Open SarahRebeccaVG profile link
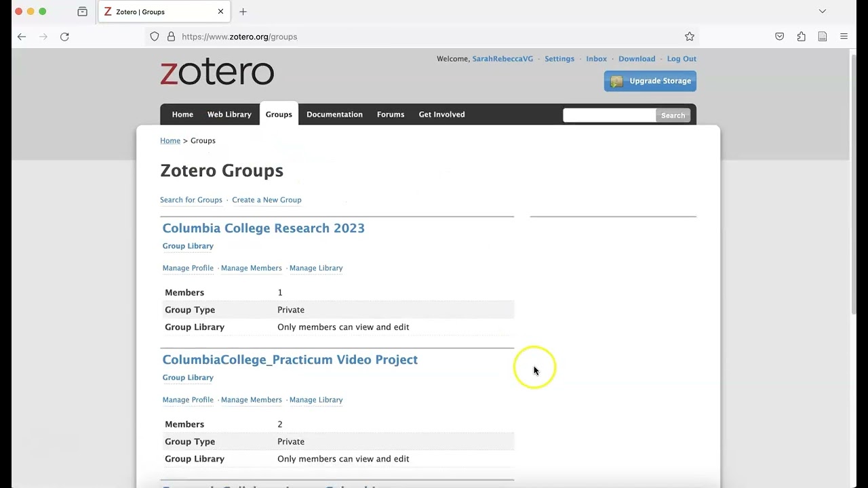868x488 pixels. [x=502, y=59]
